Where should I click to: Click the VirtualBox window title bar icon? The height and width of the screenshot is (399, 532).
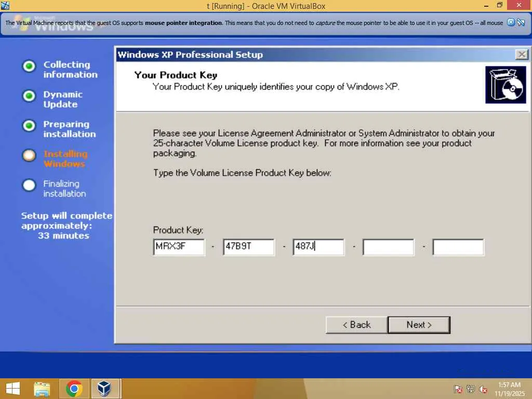coord(5,5)
